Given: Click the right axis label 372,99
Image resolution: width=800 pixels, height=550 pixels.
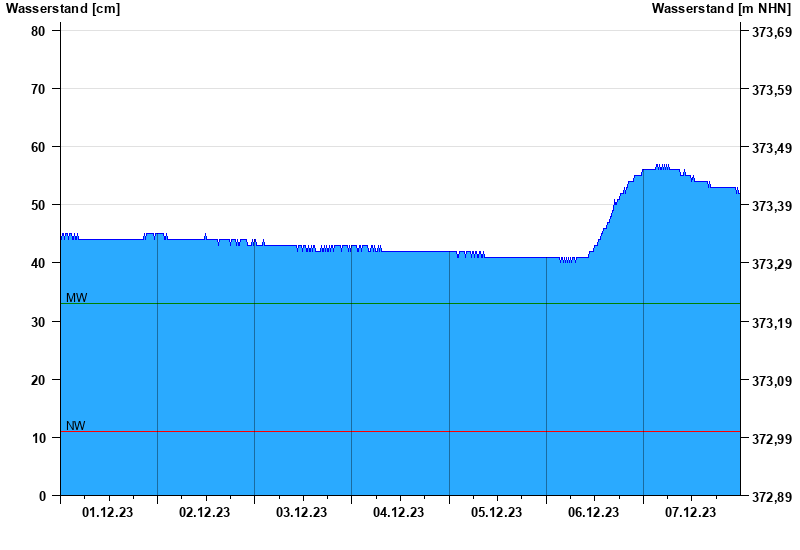Looking at the screenshot, I should [772, 439].
